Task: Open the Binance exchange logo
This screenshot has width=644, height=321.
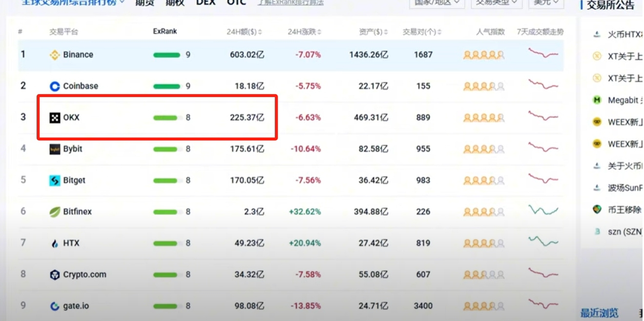Action: tap(55, 55)
